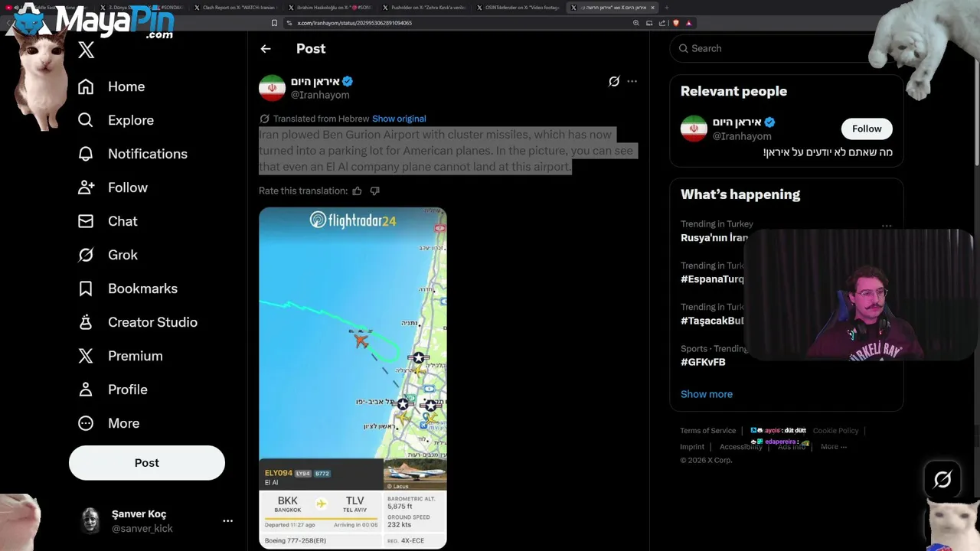Click the Bookmarks ribbon icon

point(86,289)
